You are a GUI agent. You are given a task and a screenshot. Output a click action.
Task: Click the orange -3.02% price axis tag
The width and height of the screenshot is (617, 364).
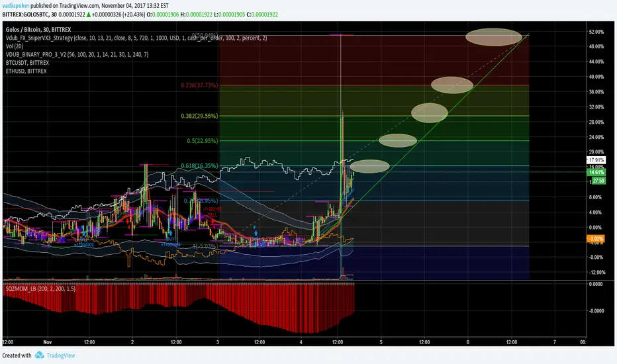[596, 238]
